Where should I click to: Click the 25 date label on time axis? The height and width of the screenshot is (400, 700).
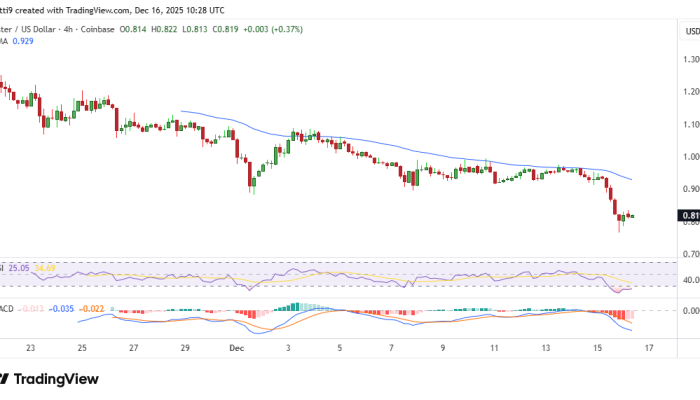(x=81, y=348)
